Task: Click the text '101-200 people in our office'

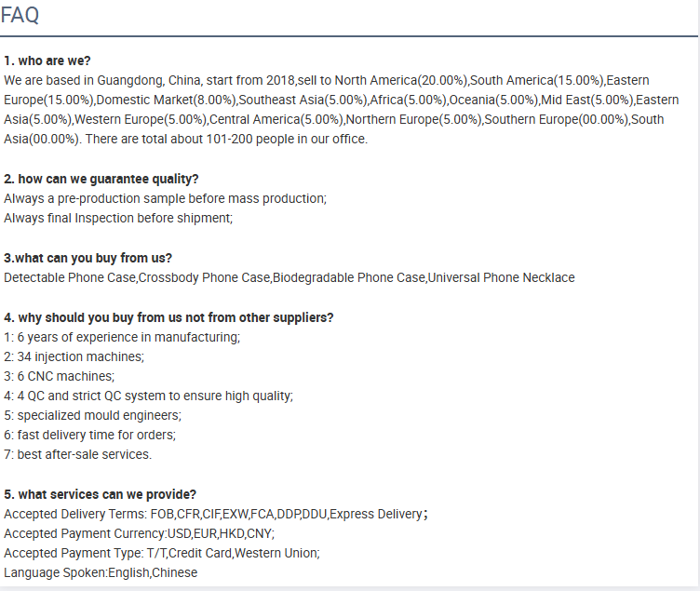Action: click(x=286, y=140)
